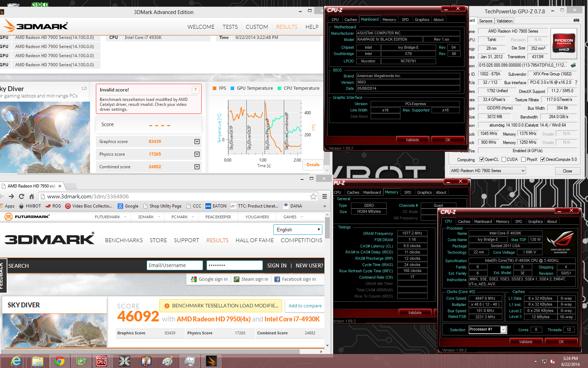Expand the Physics score details
The image size is (588, 368).
(197, 154)
